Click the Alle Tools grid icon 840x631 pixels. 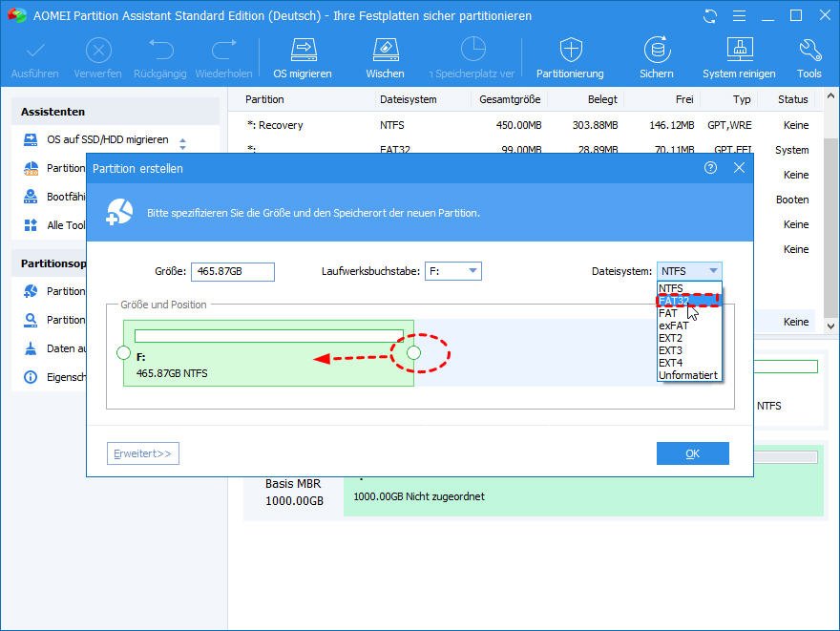31,225
